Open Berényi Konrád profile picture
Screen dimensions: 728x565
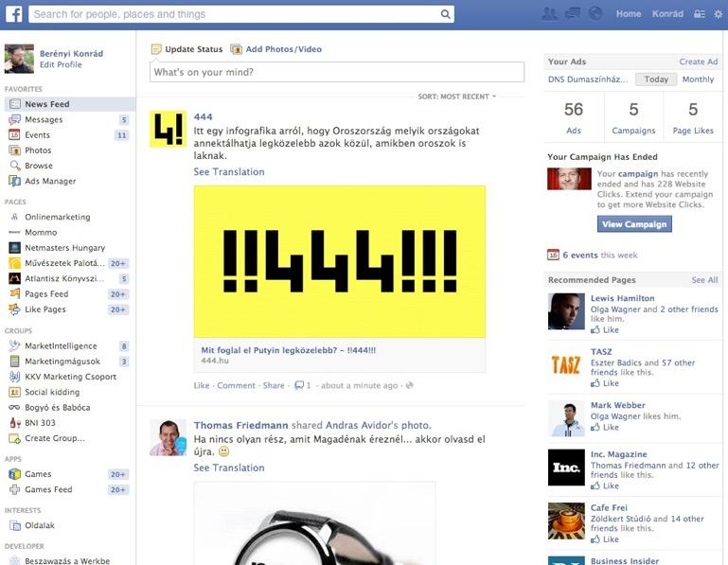point(19,59)
